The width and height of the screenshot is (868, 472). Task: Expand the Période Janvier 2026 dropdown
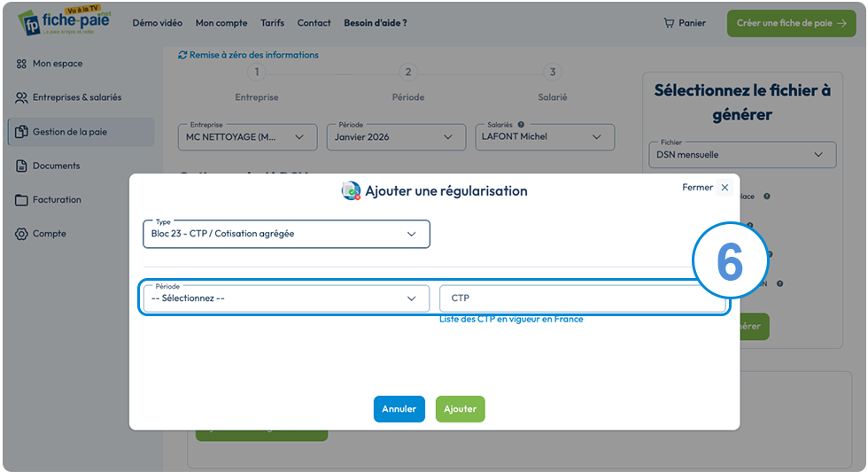coord(397,136)
